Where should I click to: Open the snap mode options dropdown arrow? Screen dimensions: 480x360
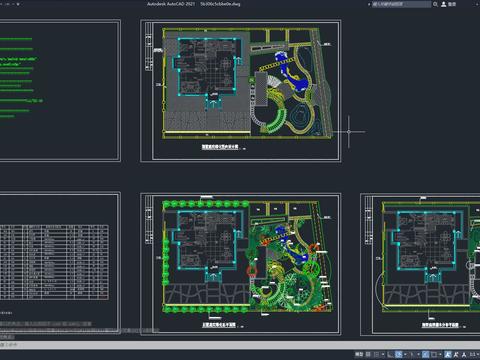(383, 354)
